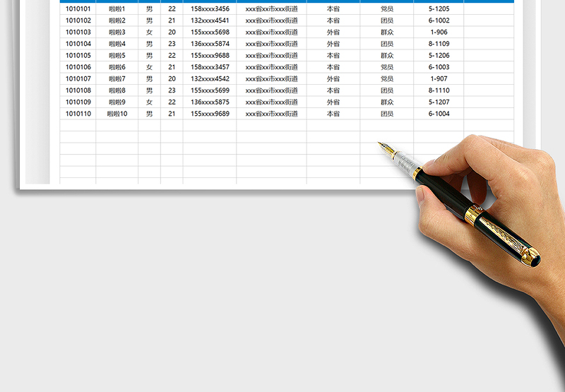Image resolution: width=565 pixels, height=392 pixels.
Task: Click dorm room cell 6-1004
Action: tap(439, 114)
